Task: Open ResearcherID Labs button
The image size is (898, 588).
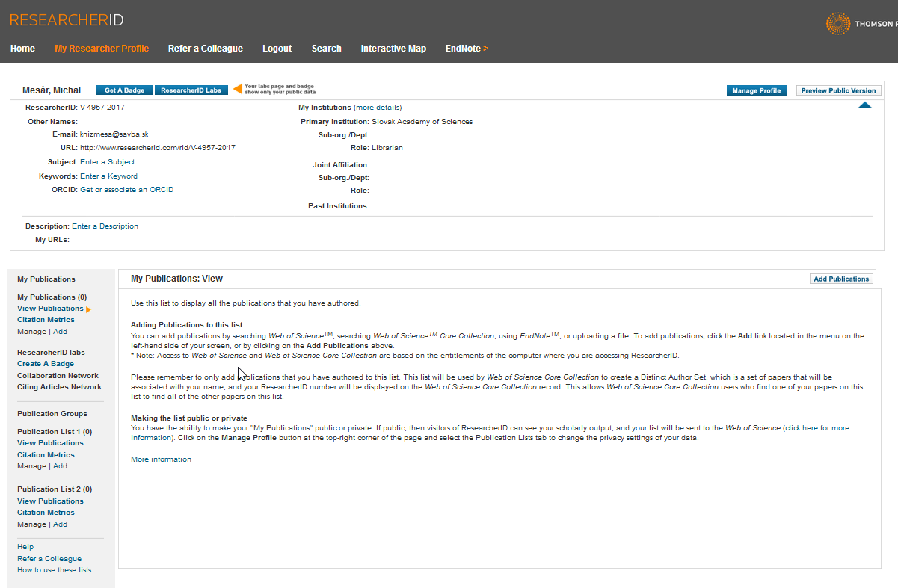Action: (191, 90)
